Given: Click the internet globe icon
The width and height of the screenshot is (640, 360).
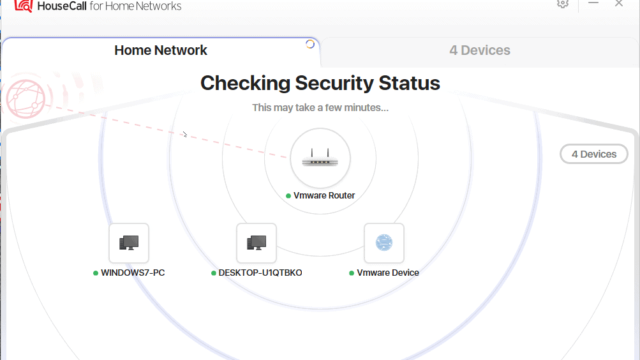Looking at the screenshot, I should pos(26,99).
